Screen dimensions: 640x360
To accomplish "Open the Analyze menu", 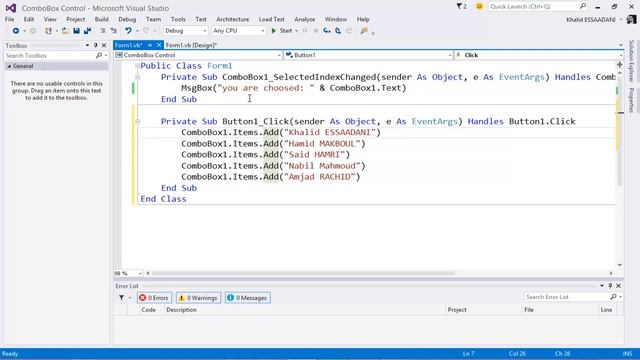I will tap(304, 19).
